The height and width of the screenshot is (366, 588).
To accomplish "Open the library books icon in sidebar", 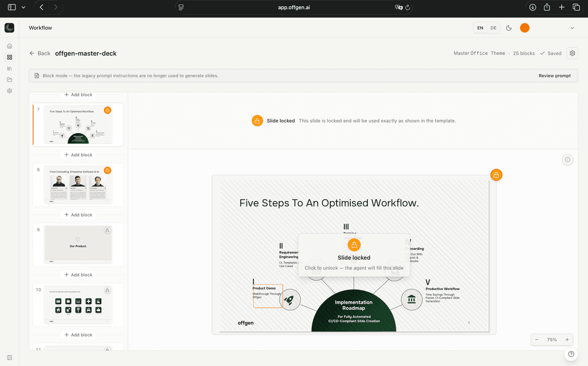I will click(x=9, y=69).
